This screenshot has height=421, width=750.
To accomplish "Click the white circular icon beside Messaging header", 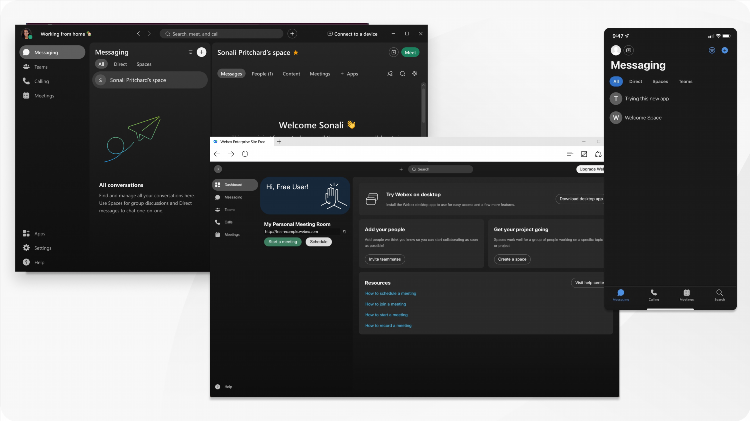I will click(201, 52).
